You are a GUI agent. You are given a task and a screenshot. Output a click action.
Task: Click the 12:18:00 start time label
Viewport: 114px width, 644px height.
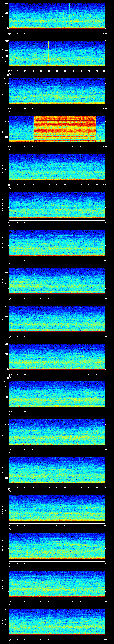click(9, 184)
